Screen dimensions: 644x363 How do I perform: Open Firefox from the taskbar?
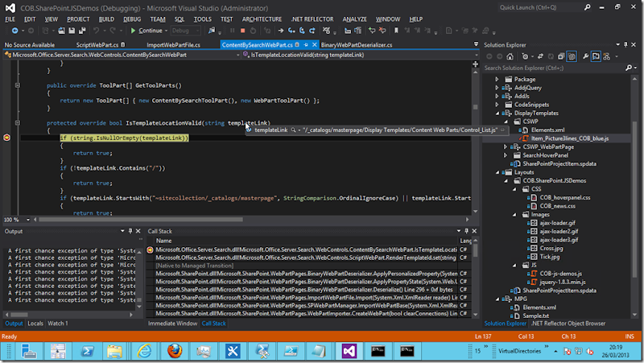coord(175,350)
